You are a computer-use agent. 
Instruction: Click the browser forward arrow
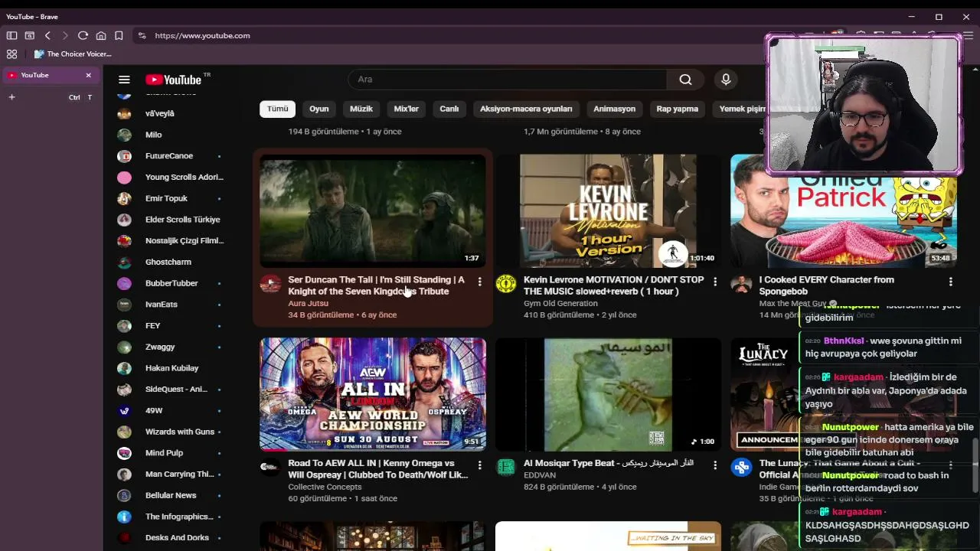tap(65, 35)
